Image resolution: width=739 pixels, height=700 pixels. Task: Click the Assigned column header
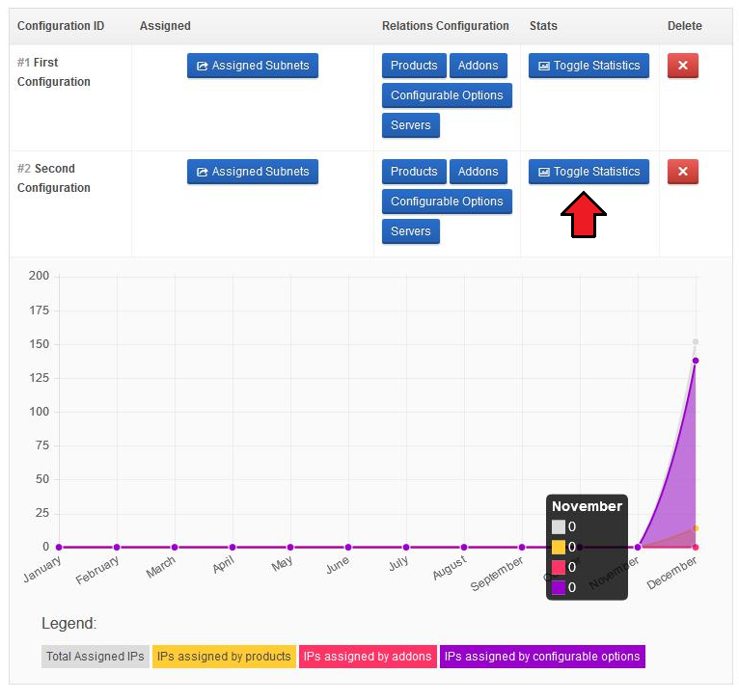pos(165,26)
